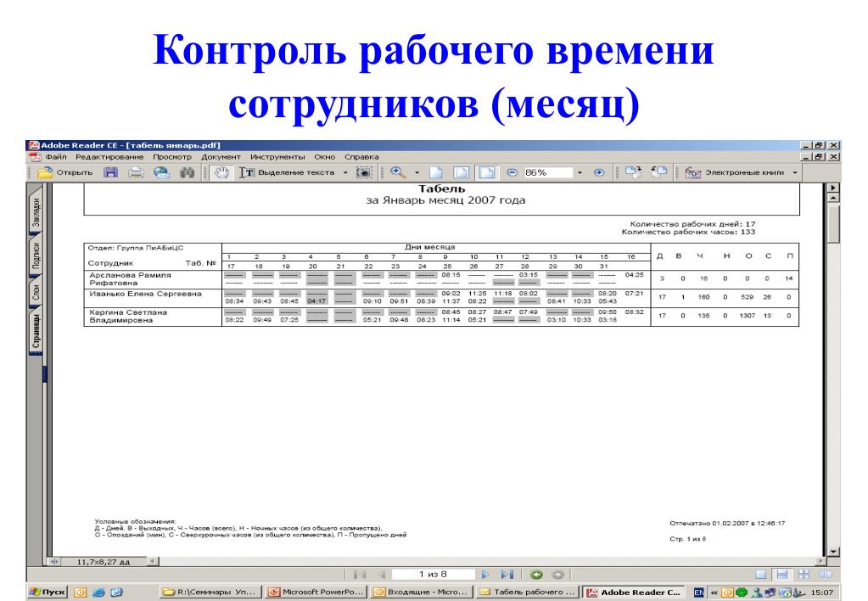This screenshot has height=601, width=868.
Task: Click the vertical scrollbar up arrow
Action: 833,198
